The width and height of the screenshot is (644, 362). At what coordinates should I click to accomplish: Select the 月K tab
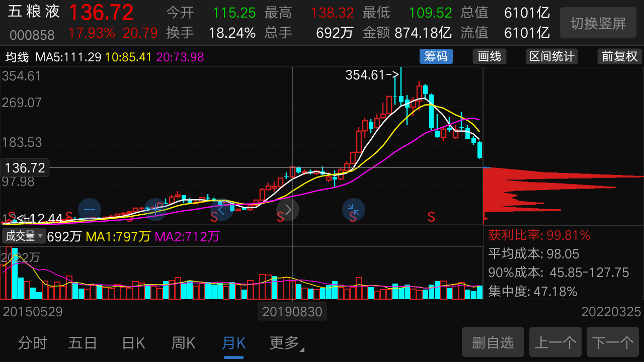pos(233,343)
